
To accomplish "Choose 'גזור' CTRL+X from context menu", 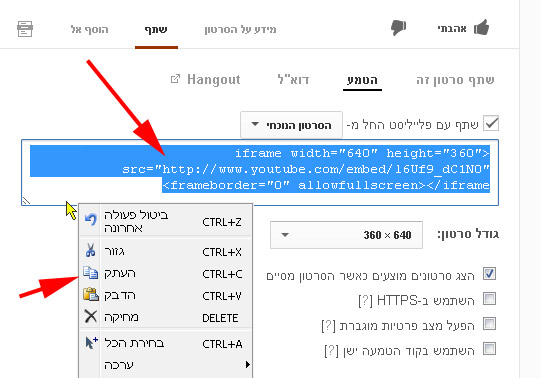I will coord(166,251).
